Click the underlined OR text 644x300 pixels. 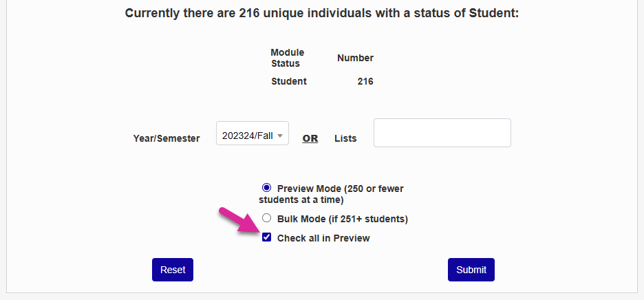point(310,138)
